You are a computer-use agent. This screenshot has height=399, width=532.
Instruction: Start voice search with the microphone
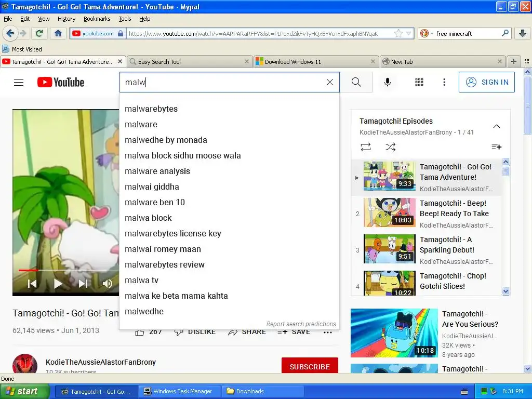(388, 82)
